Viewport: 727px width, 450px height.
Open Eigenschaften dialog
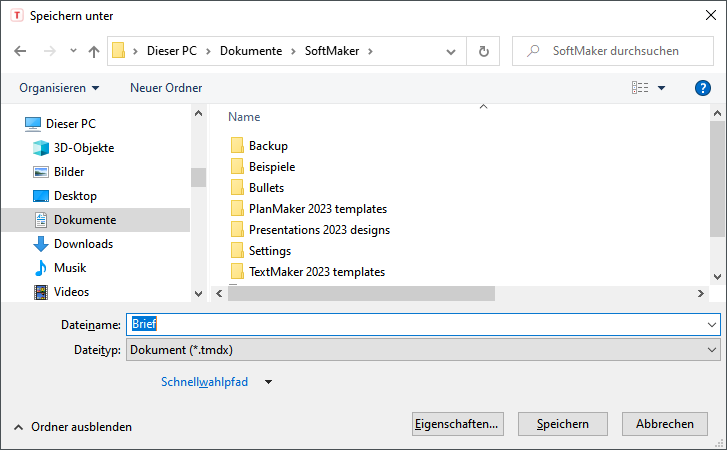pos(458,424)
